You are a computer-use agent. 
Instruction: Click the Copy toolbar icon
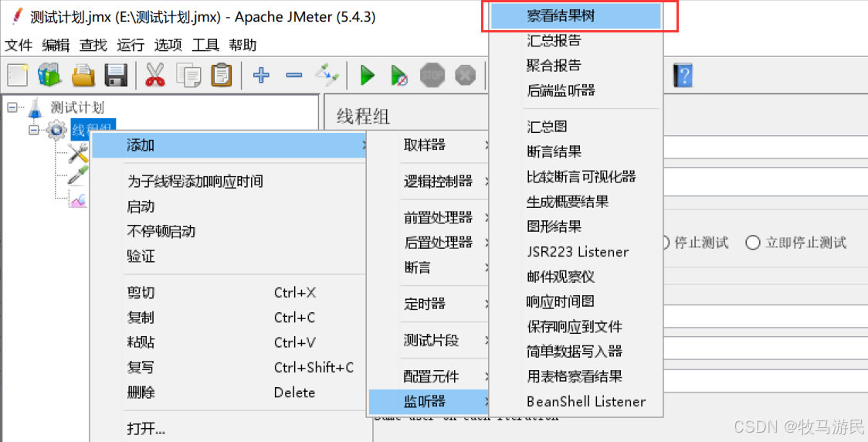pyautogui.click(x=188, y=75)
